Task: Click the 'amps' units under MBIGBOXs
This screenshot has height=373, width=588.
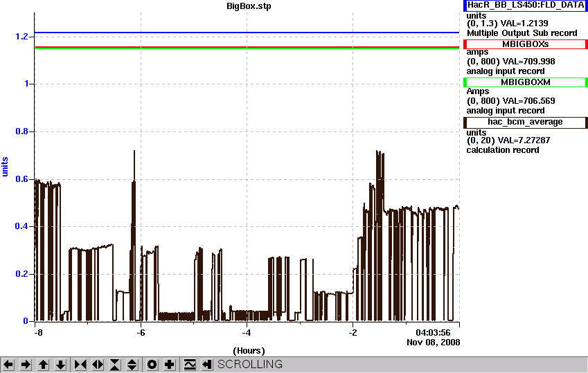Action: point(477,53)
